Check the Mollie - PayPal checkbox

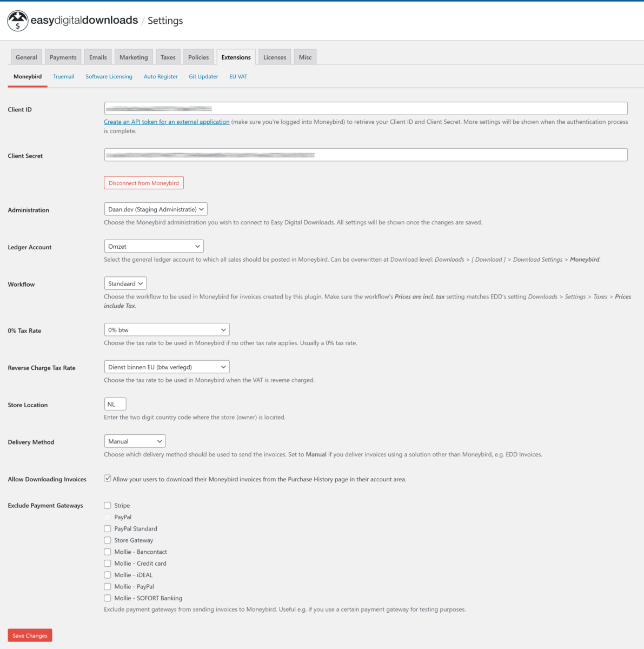108,587
